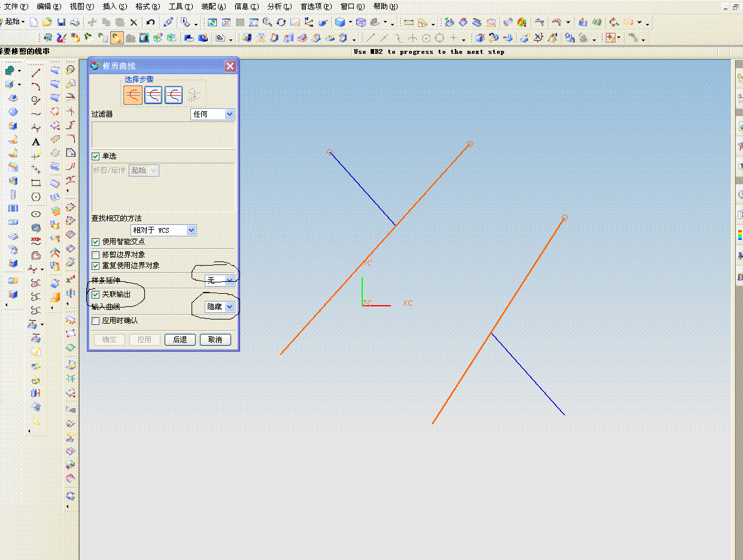Image resolution: width=743 pixels, height=560 pixels.
Task: Open the 输入曲线 dropdown showing 隐藏
Action: pos(219,306)
